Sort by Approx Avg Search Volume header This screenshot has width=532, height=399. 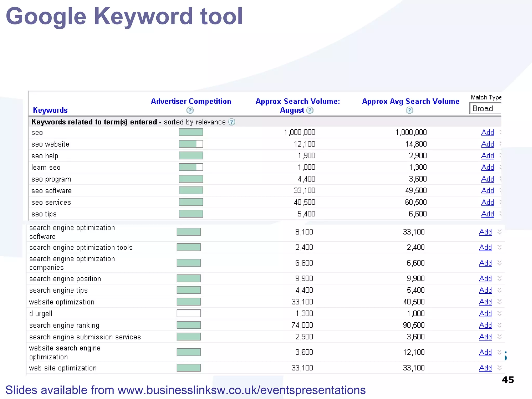pos(410,101)
